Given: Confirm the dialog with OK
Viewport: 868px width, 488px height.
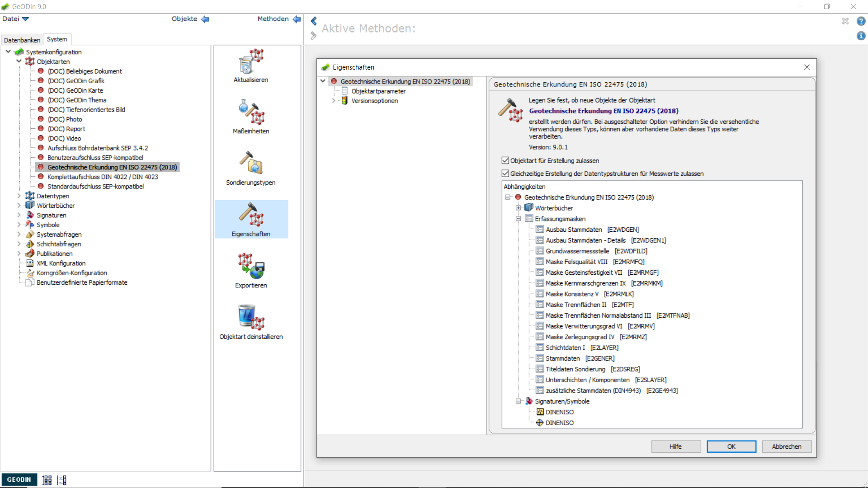Looking at the screenshot, I should pos(731,446).
